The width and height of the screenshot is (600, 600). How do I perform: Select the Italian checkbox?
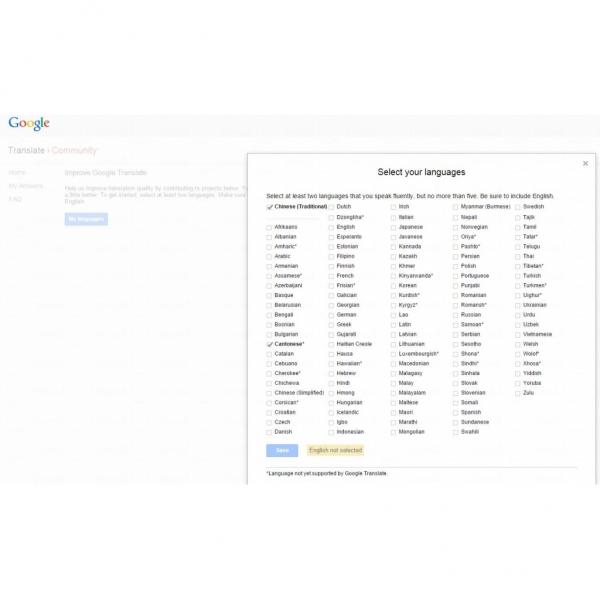(393, 218)
